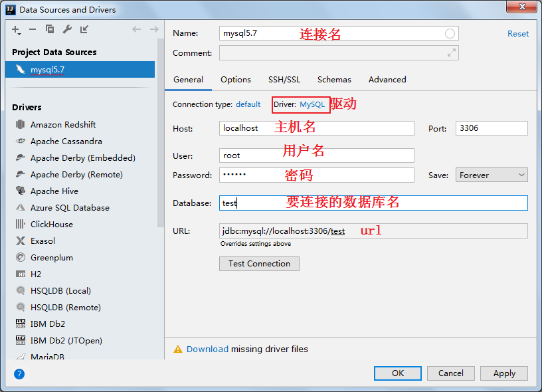This screenshot has width=542, height=392.
Task: Click the Exasol X icon
Action: (21, 241)
